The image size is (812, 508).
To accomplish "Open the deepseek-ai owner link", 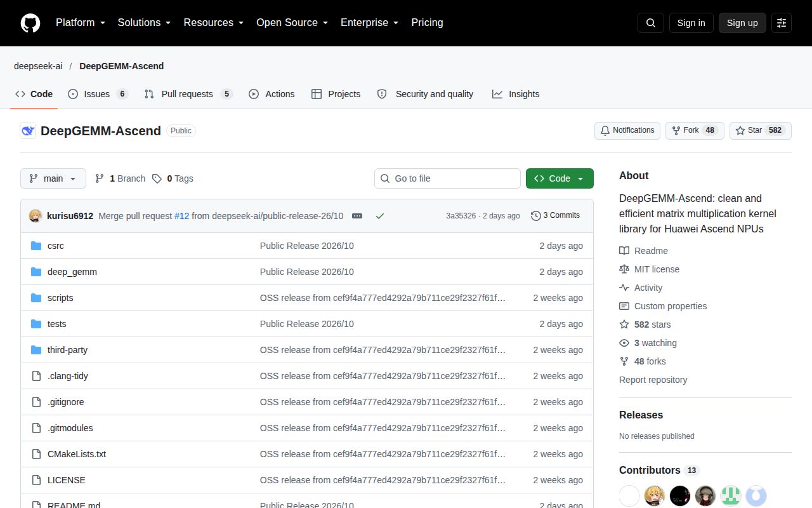I will pos(38,66).
